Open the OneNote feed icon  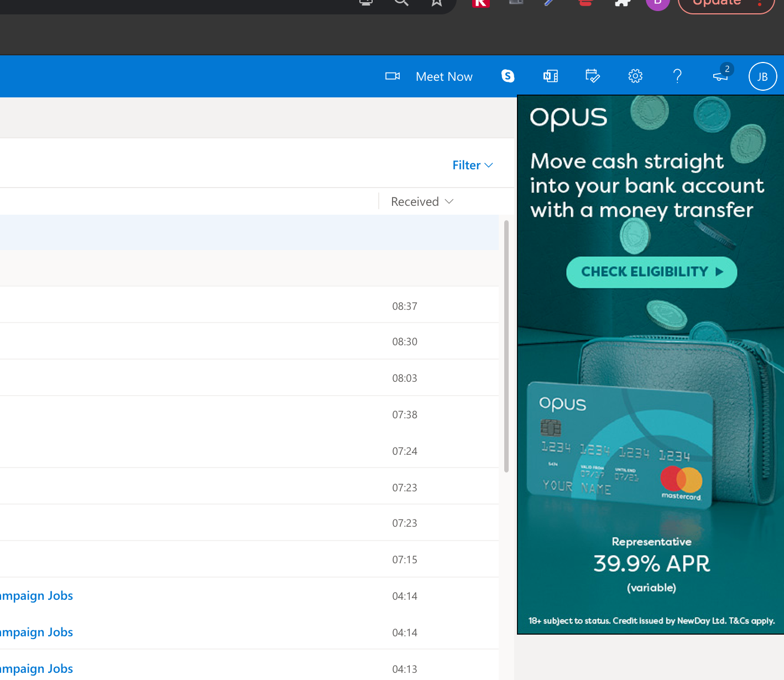tap(551, 76)
